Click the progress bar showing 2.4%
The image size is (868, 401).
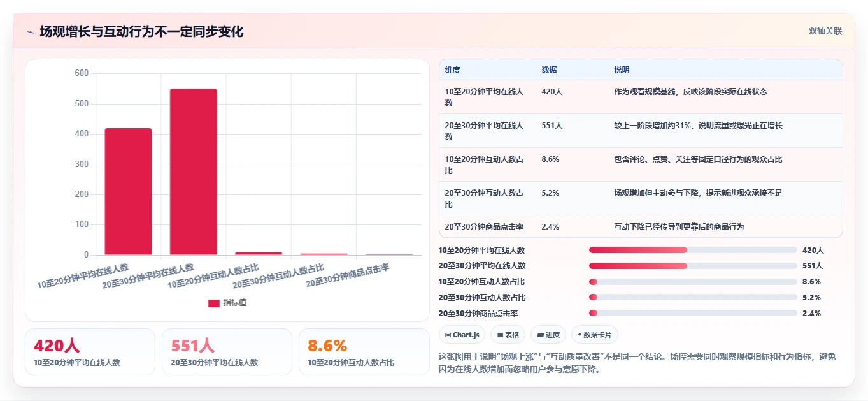693,313
